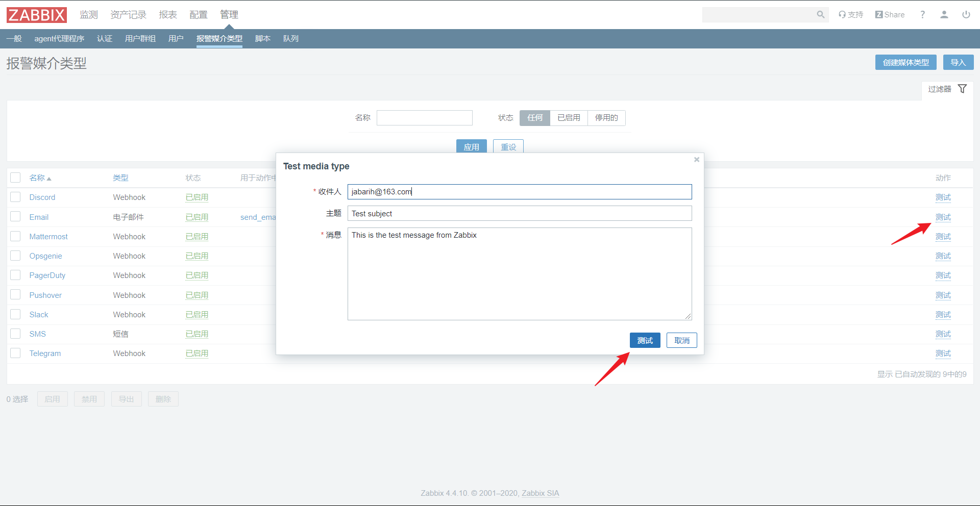This screenshot has height=506, width=980.
Task: Check the SMS row checkbox
Action: [x=15, y=334]
